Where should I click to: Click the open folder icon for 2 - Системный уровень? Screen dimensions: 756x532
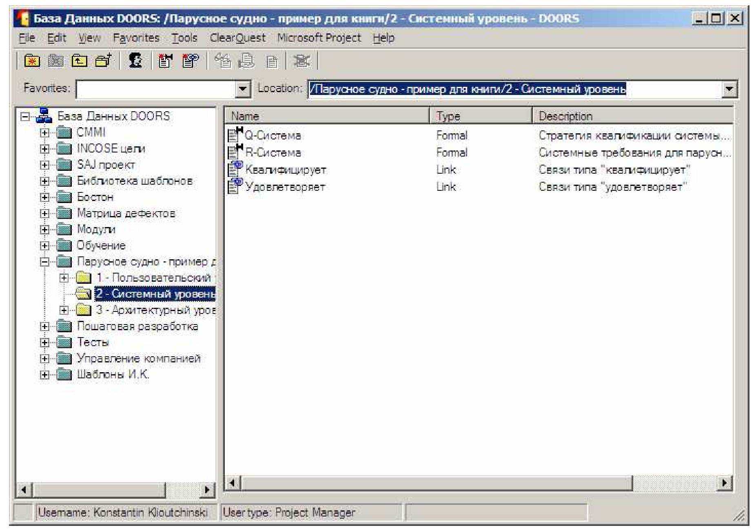pos(83,294)
